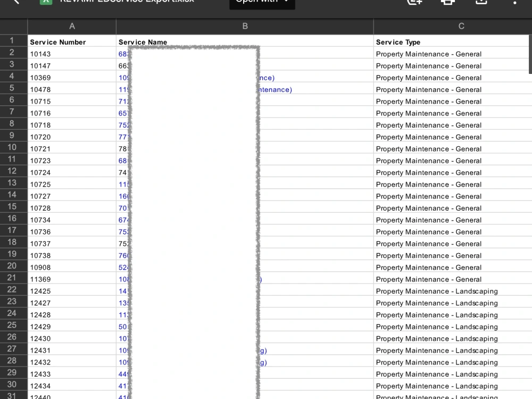This screenshot has height=399, width=532.
Task: Select column B header
Action: point(245,26)
